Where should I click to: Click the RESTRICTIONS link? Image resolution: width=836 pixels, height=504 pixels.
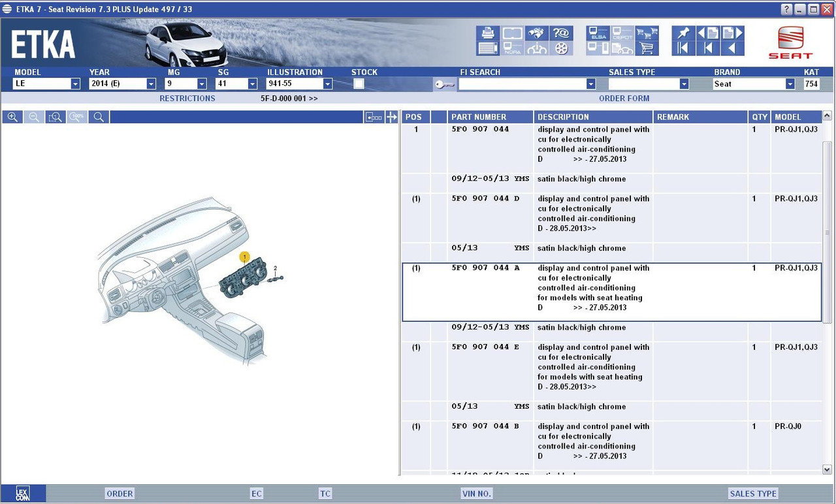coord(187,99)
